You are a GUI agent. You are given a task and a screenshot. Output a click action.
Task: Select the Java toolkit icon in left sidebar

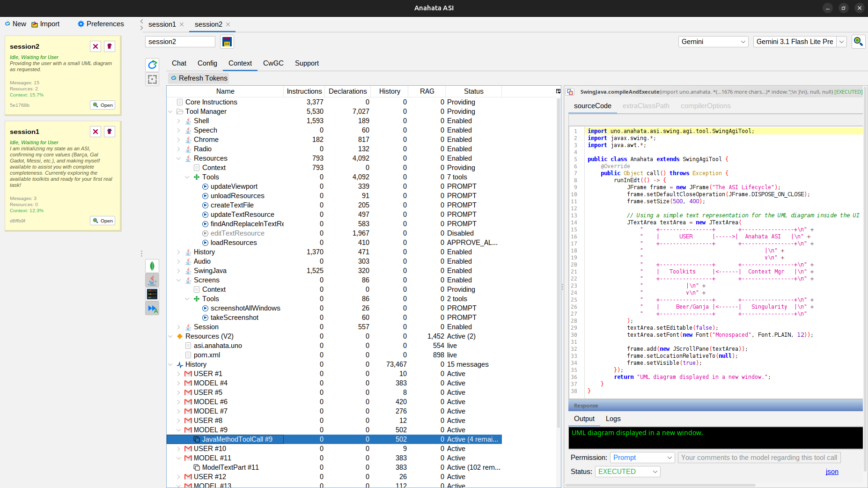[152, 280]
